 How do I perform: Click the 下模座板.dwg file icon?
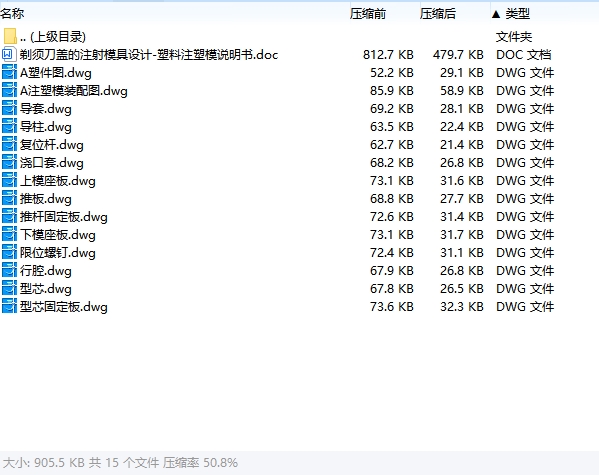coord(9,235)
